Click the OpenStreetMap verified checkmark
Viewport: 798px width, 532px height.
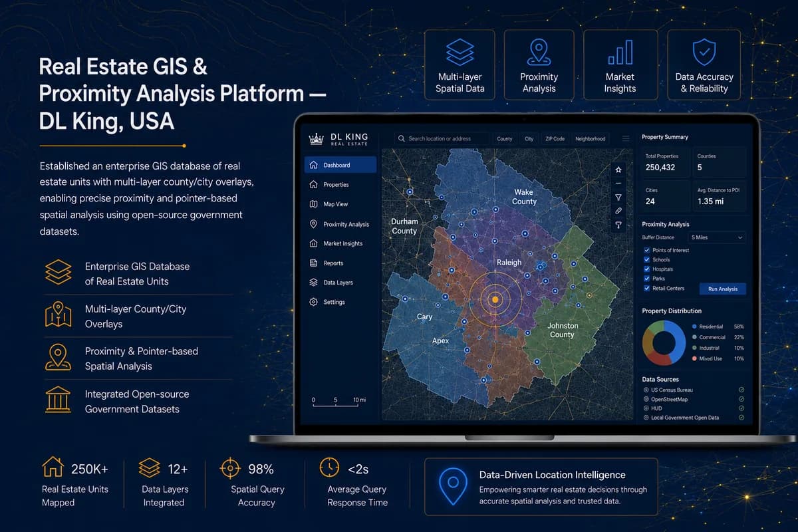click(741, 399)
